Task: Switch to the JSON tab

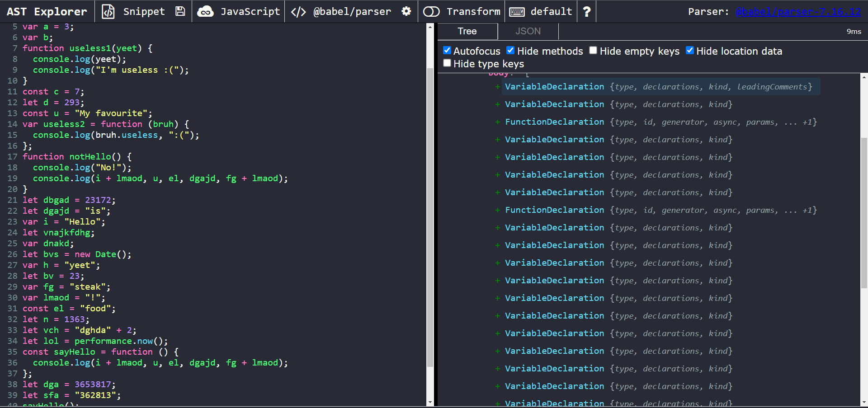Action: tap(528, 31)
